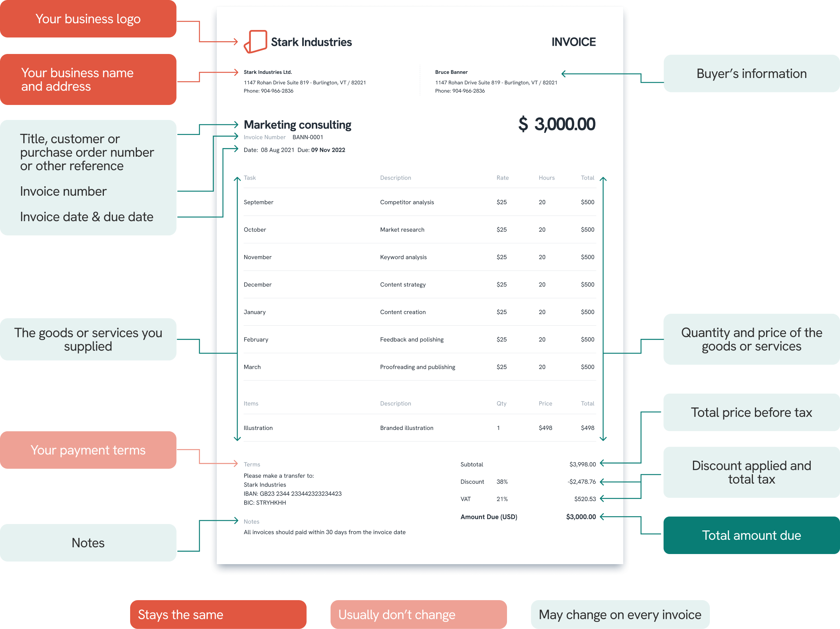840x629 pixels.
Task: Click the 'Hours' column header
Action: pos(546,178)
